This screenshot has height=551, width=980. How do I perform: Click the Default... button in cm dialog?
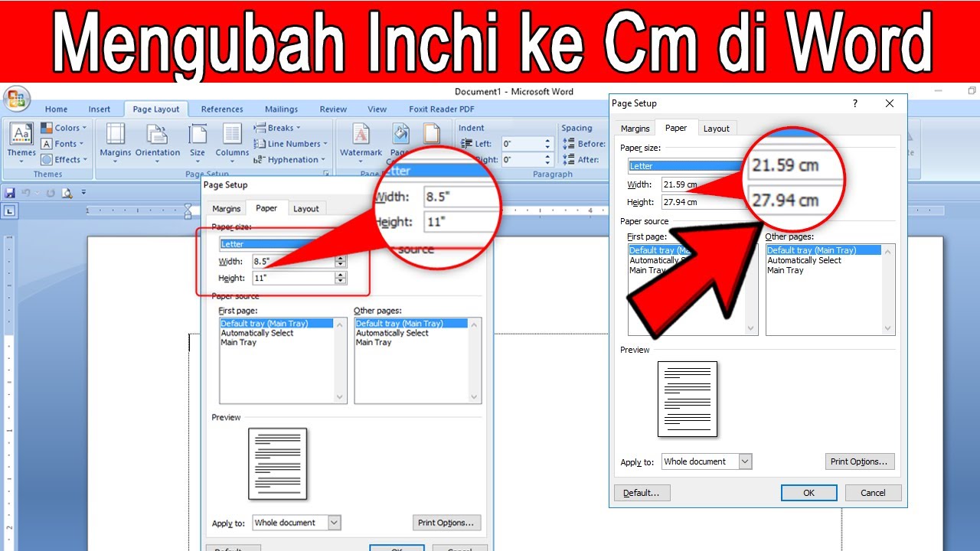pos(642,493)
